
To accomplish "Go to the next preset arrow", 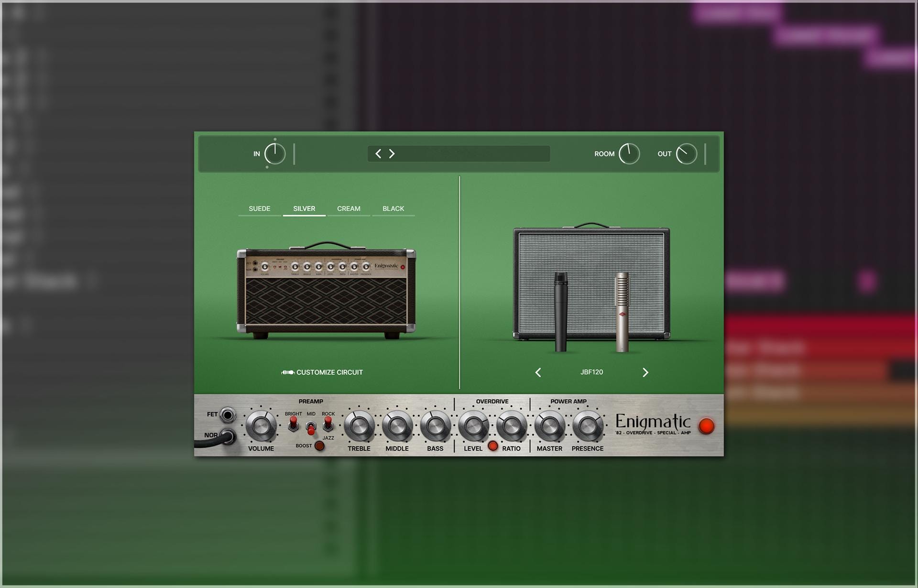I will [x=392, y=153].
